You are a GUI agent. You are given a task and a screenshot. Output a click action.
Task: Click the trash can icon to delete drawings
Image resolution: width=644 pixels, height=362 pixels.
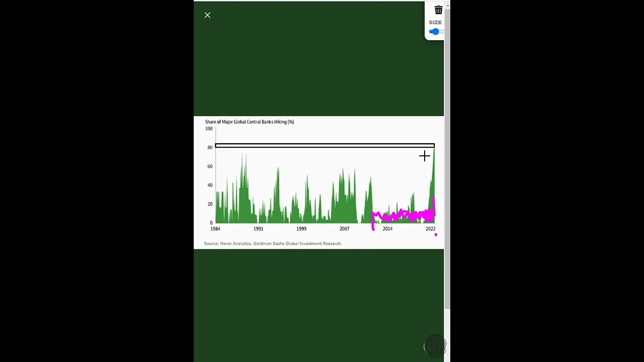click(x=439, y=10)
